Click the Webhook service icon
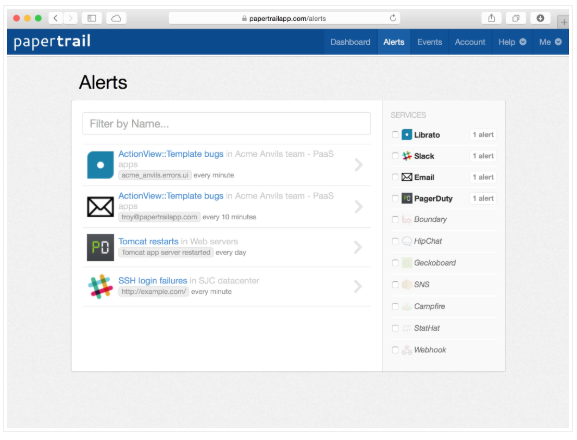577x440 pixels. pos(407,350)
